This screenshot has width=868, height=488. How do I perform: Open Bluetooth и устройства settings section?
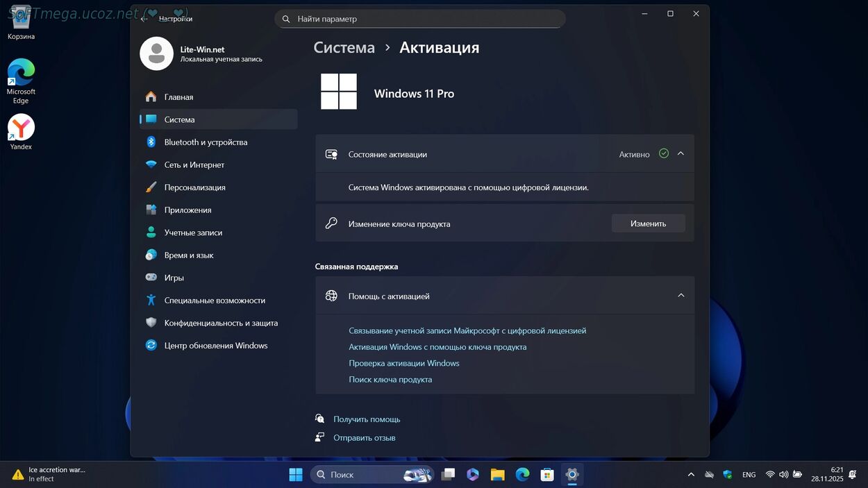pyautogui.click(x=206, y=142)
